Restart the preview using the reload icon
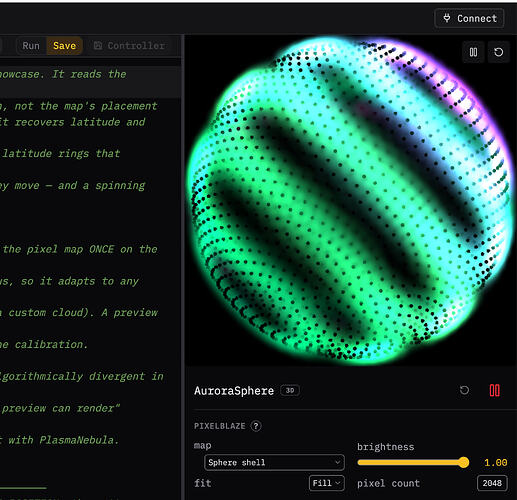 pyautogui.click(x=498, y=52)
